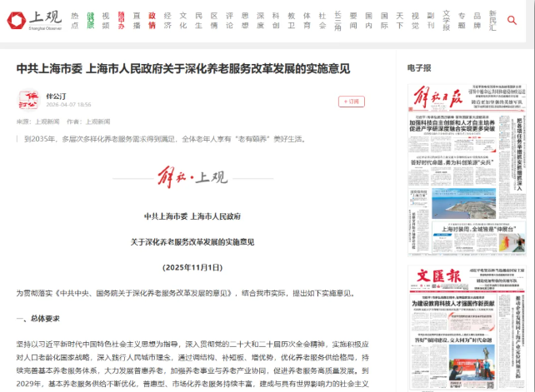The image size is (535, 392).
Task: Click the centered line 中共上海市委 上海市人民政府
Action: pyautogui.click(x=192, y=216)
